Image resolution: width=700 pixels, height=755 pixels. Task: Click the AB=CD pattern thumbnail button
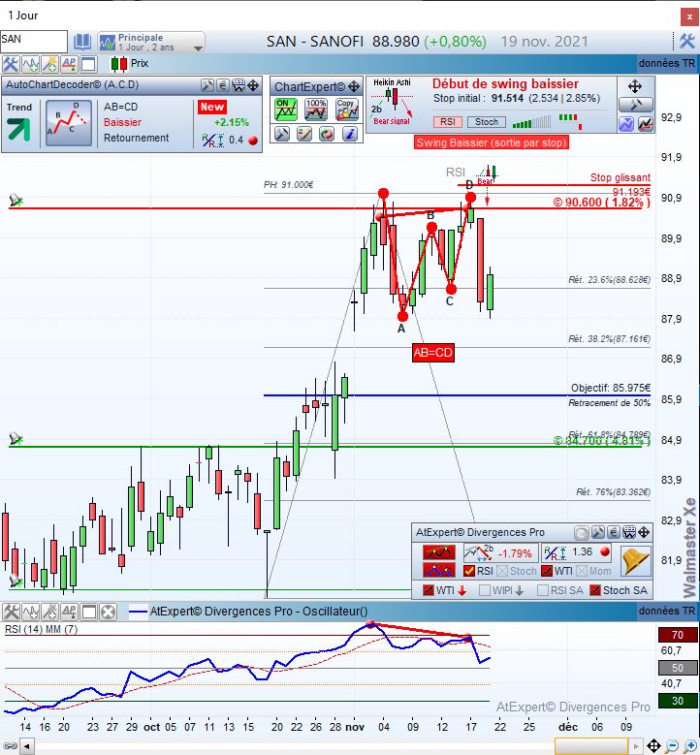pos(69,123)
